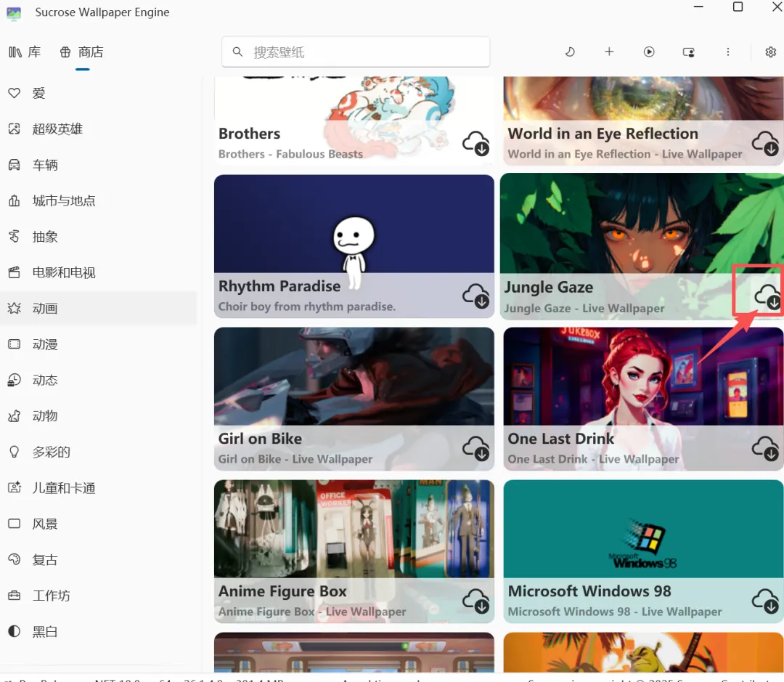Viewport: 784px width, 682px height.
Task: Select the 车辆 category
Action: 99,165
